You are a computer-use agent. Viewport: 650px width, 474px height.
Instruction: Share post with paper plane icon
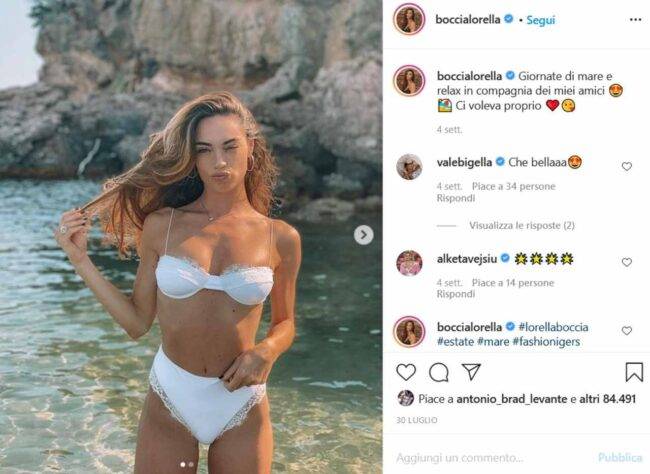click(x=471, y=372)
